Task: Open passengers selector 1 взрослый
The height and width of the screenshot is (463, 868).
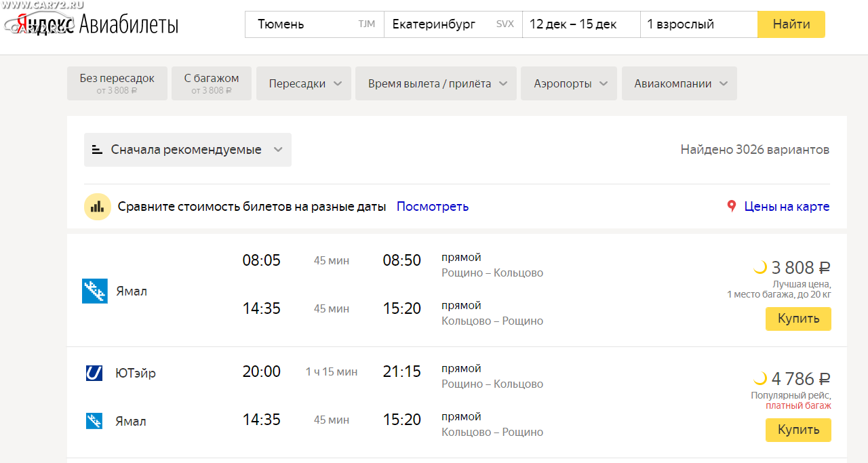Action: (x=699, y=24)
